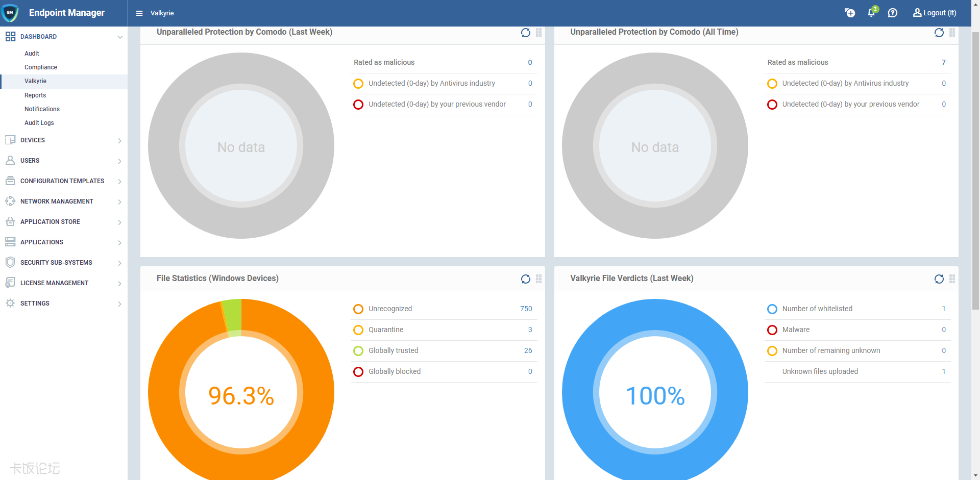Screen dimensions: 980x480
Task: Expand the Applications section chevron
Action: coord(120,243)
